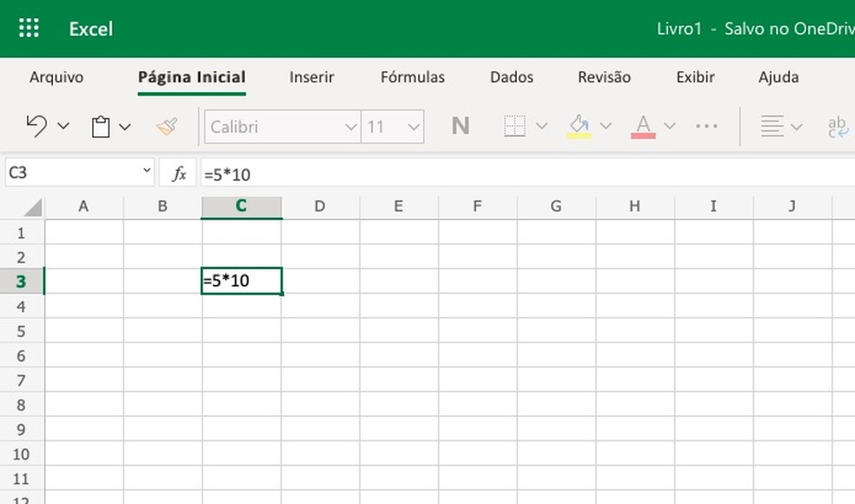855x504 pixels.
Task: Apply fill color to cell C3
Action: 579,126
